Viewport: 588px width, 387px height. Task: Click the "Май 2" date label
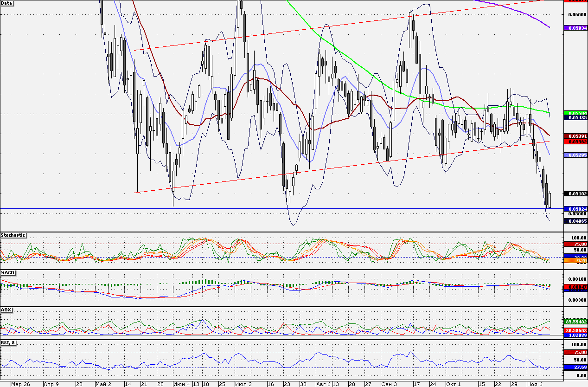pyautogui.click(x=103, y=384)
